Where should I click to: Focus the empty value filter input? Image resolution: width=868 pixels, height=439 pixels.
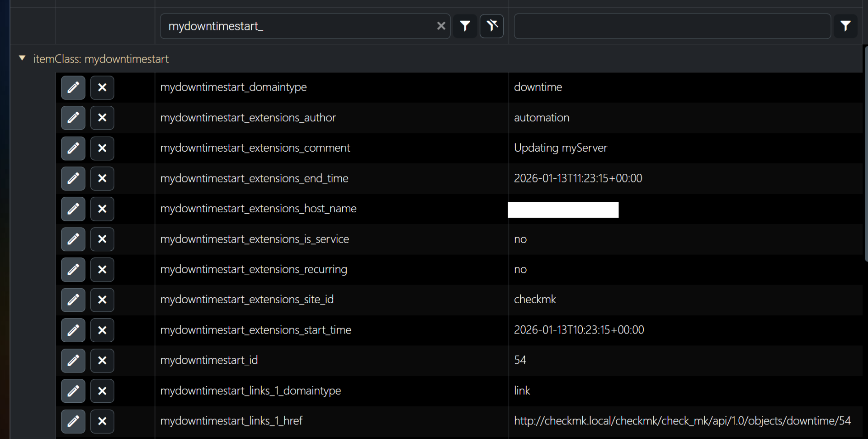coord(672,26)
